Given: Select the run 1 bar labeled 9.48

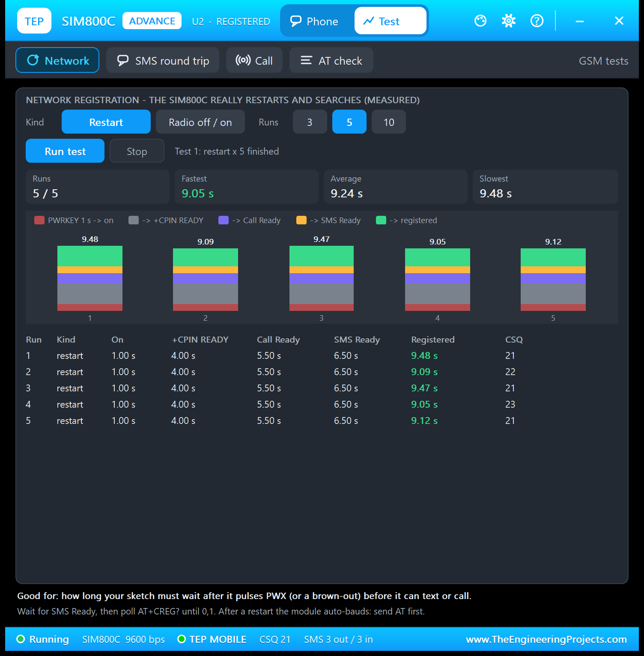Looking at the screenshot, I should 90,278.
